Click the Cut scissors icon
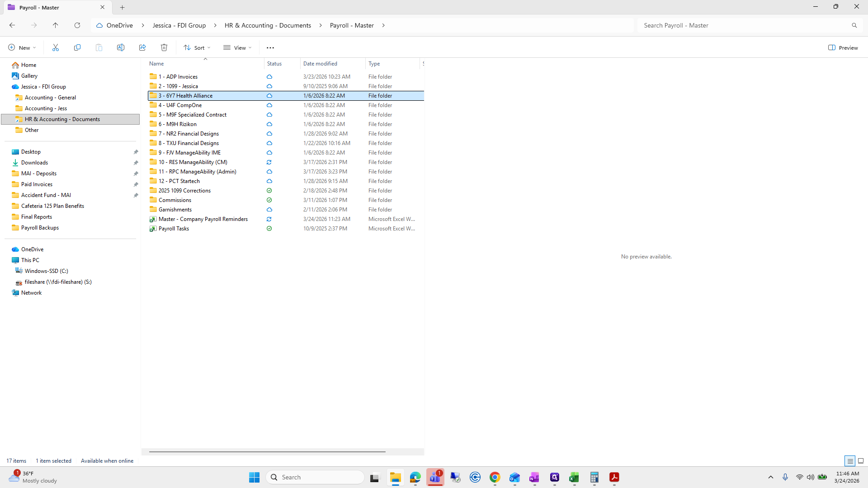 click(56, 47)
